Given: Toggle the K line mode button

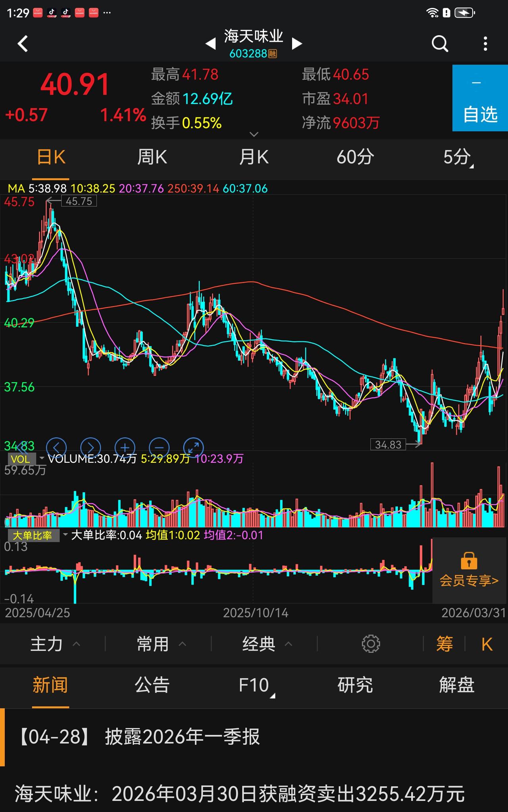Looking at the screenshot, I should tap(487, 644).
